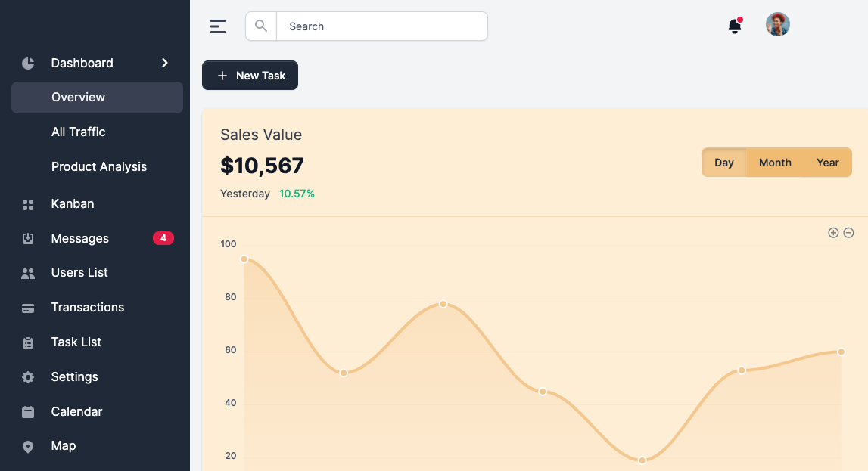Click the Map pin icon in sidebar
Screen dimensions: 868x471
point(28,447)
